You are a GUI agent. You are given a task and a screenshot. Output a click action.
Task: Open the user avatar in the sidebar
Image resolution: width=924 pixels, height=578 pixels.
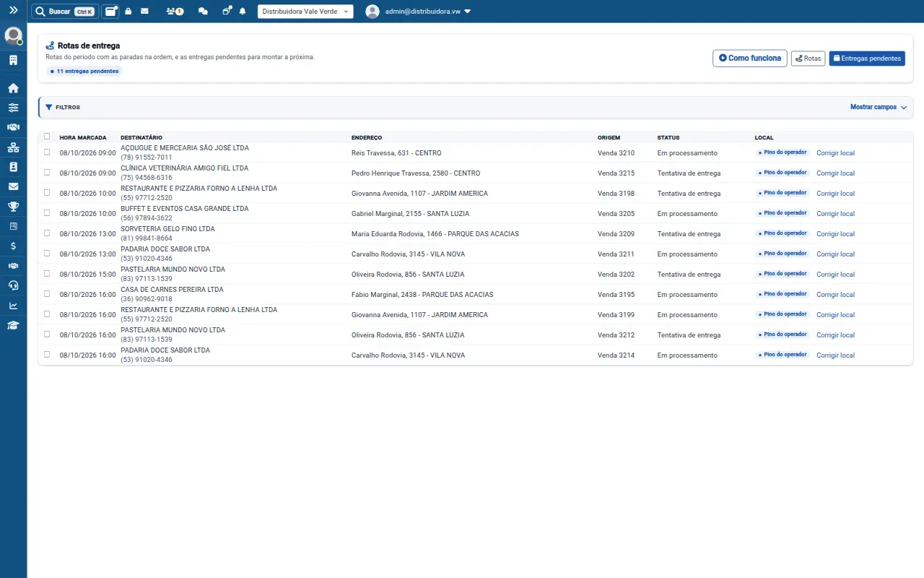(x=13, y=35)
